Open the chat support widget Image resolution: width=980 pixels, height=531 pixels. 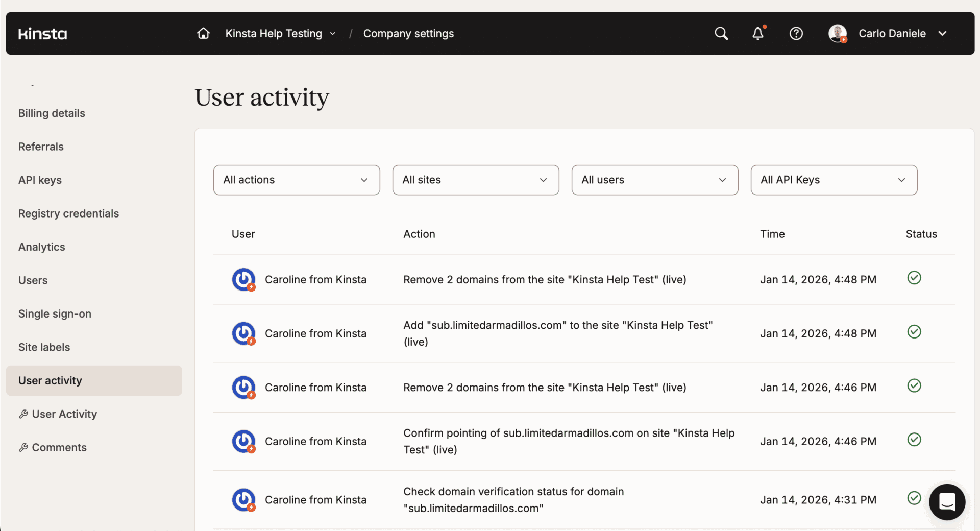click(947, 502)
